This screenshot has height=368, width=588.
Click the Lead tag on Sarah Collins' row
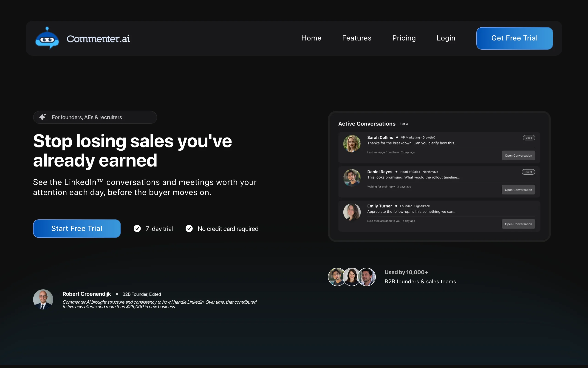point(529,138)
